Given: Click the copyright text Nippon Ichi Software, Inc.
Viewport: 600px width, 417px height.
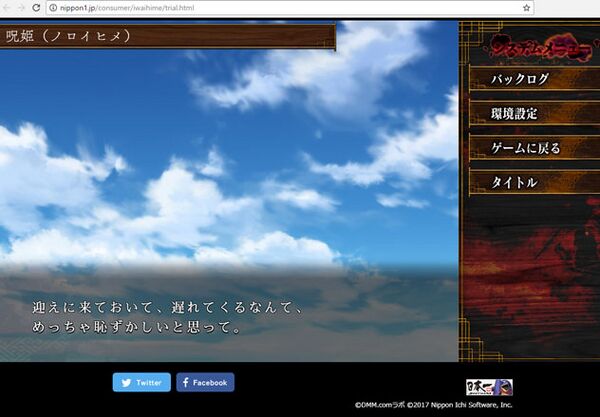Looking at the screenshot, I should click(471, 405).
